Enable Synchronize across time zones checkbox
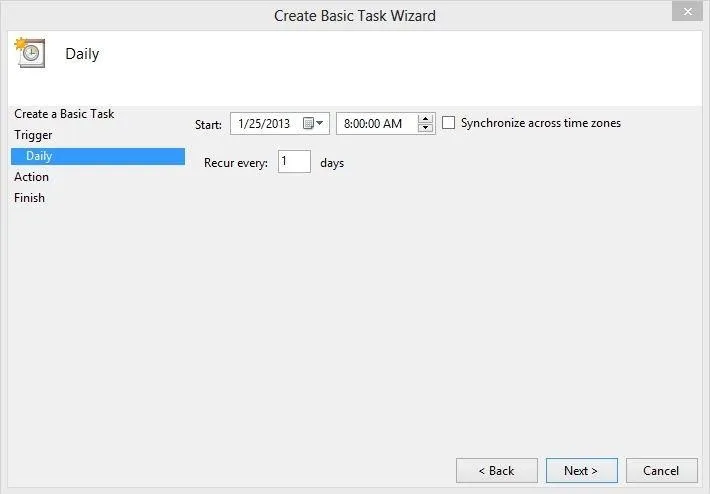Screen dimensions: 710x494 pos(448,123)
